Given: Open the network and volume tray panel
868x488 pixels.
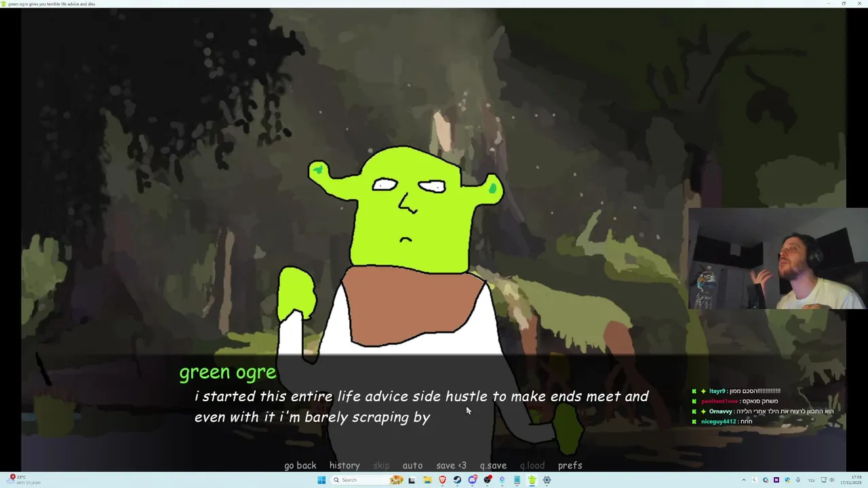Looking at the screenshot, I should [827, 480].
